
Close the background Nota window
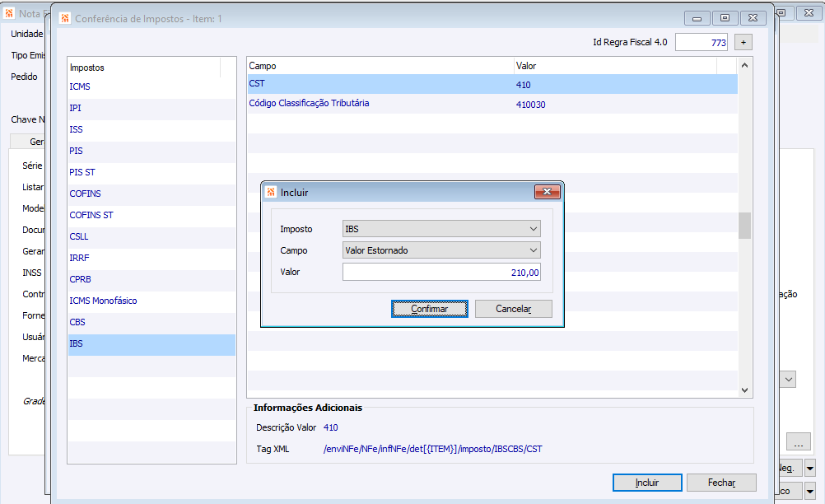coord(809,13)
